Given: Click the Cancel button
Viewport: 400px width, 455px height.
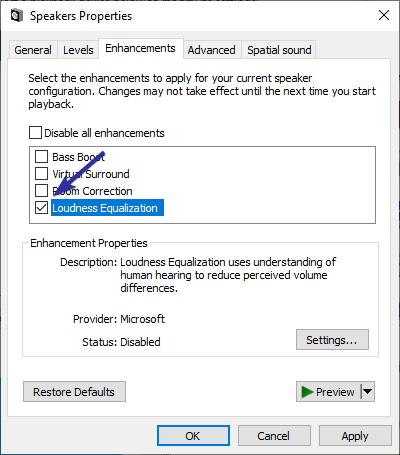Looking at the screenshot, I should pyautogui.click(x=274, y=436).
